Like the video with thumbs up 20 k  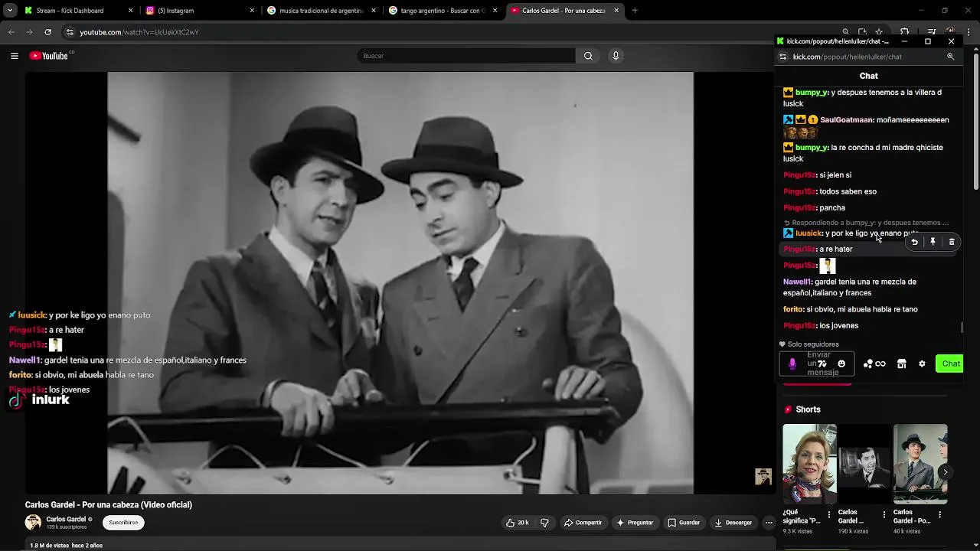[518, 523]
